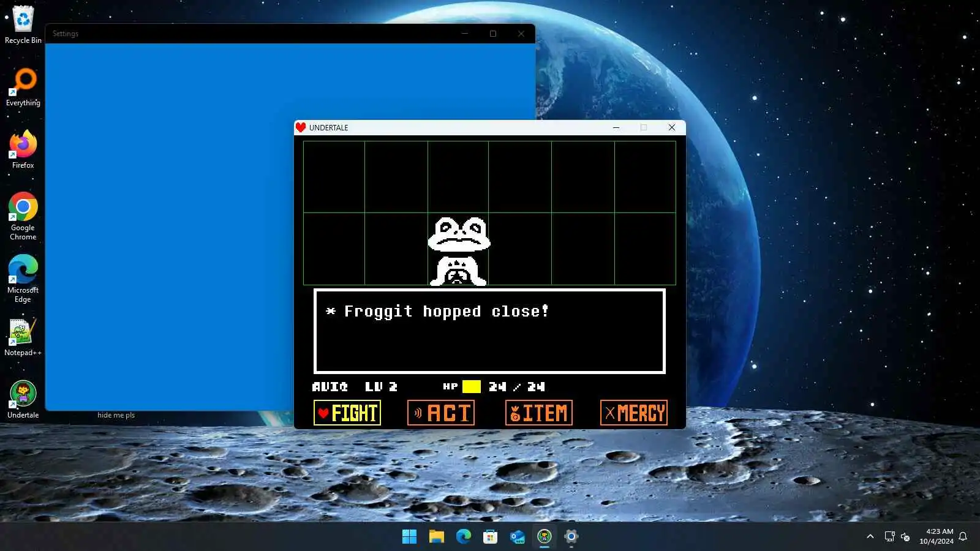Click the "LV 2" level text
This screenshot has height=551, width=980.
[x=381, y=386]
